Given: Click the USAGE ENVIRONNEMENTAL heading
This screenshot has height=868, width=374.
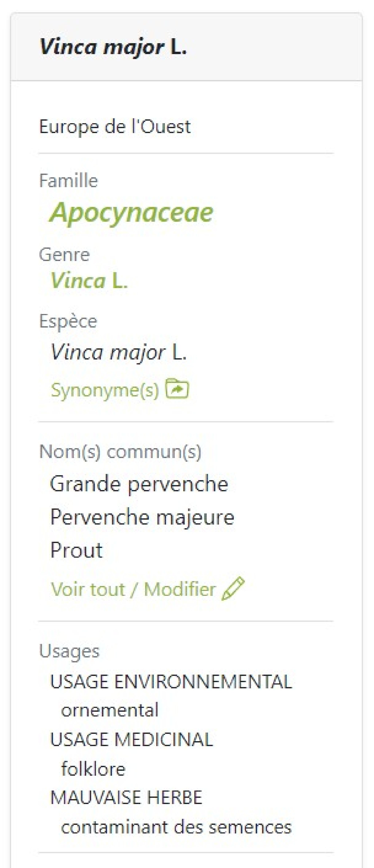Looking at the screenshot, I should (171, 682).
